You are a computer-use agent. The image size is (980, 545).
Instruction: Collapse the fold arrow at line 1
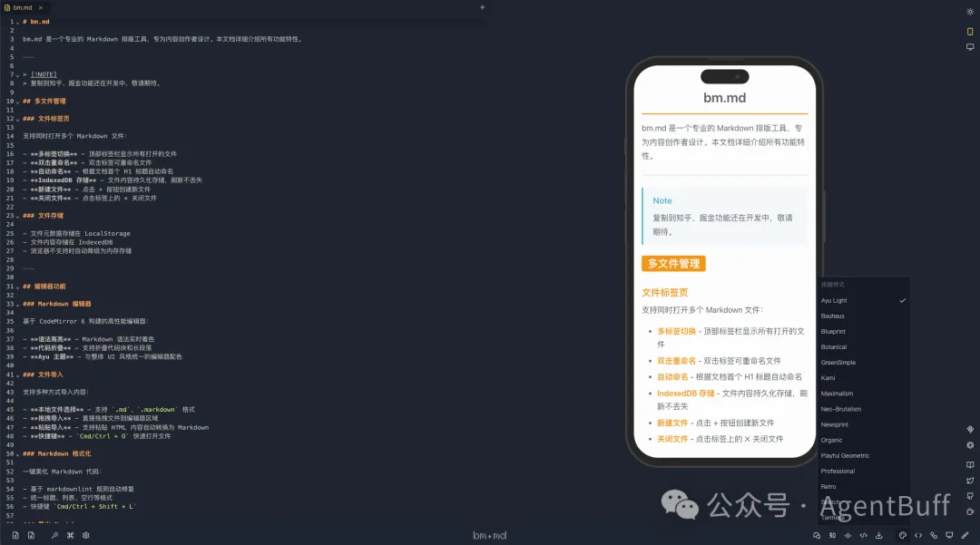[x=17, y=22]
